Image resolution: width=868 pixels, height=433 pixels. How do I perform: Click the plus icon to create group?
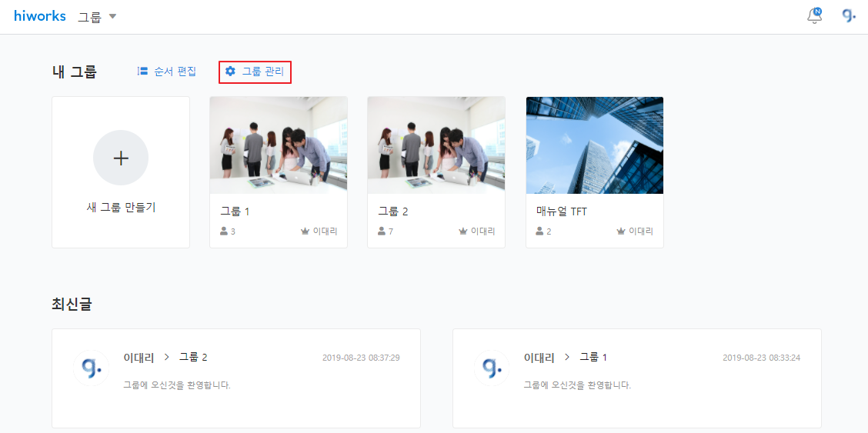[121, 158]
